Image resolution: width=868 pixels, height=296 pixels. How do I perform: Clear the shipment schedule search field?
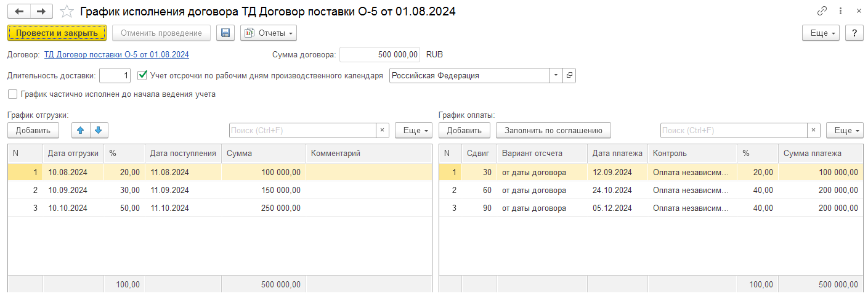pyautogui.click(x=383, y=130)
